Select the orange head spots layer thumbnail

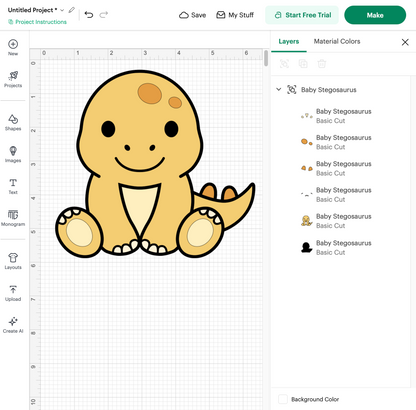pos(306,142)
